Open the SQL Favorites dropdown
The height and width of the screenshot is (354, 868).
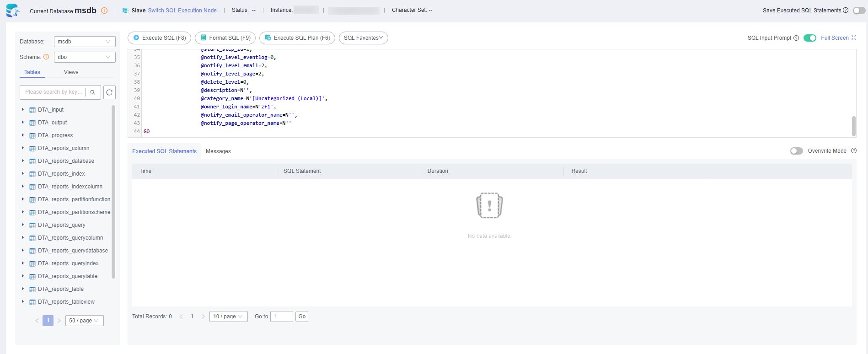pos(364,38)
